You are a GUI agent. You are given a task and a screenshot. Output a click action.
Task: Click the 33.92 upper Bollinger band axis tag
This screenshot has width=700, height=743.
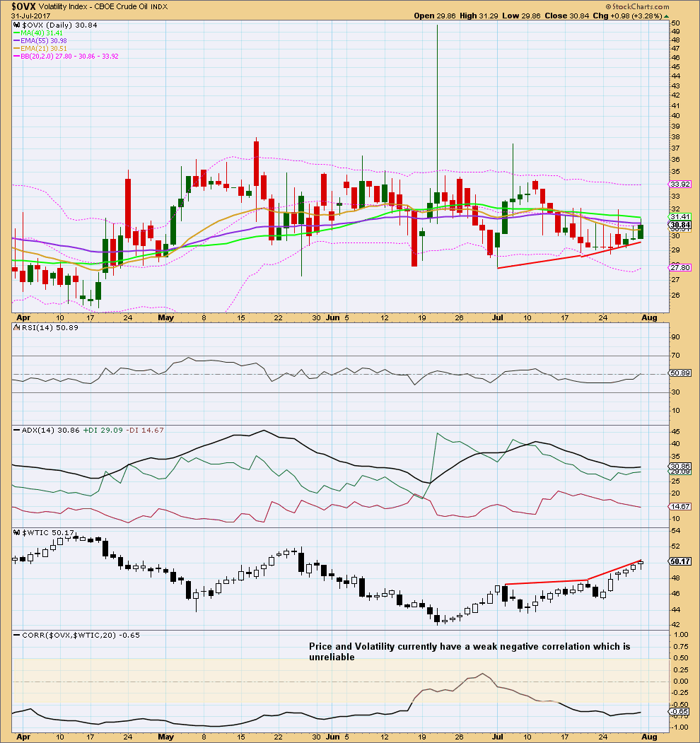point(680,185)
